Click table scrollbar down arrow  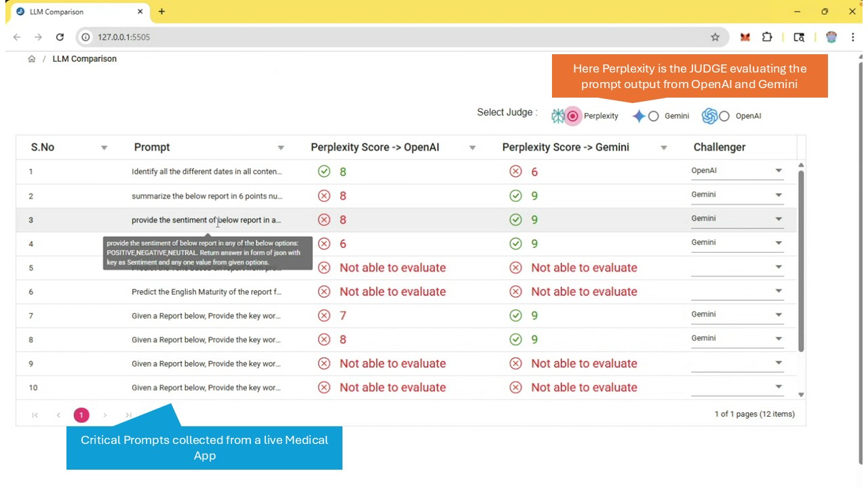tap(801, 394)
